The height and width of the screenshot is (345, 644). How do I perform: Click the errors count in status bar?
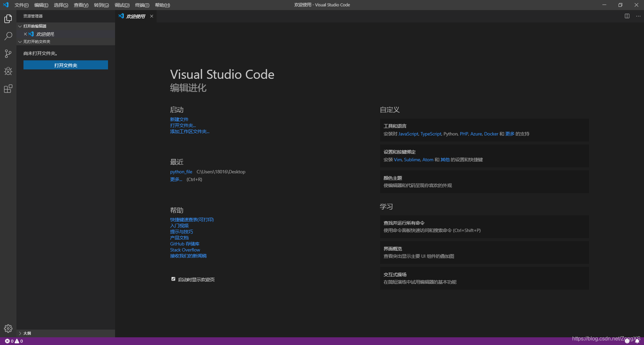[9, 341]
